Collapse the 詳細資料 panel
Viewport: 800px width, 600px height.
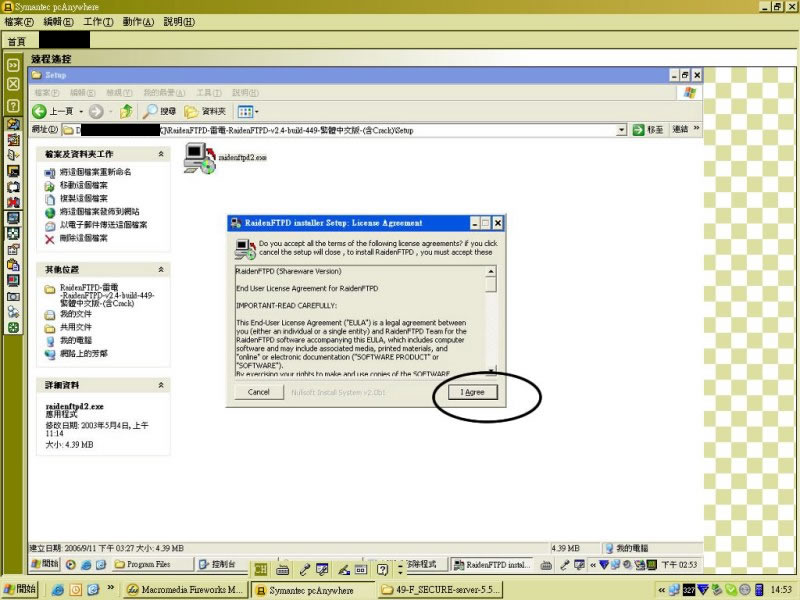tap(161, 385)
